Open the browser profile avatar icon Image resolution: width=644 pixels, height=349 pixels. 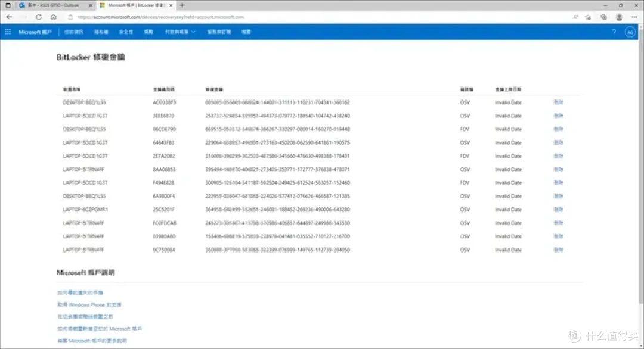(619, 17)
